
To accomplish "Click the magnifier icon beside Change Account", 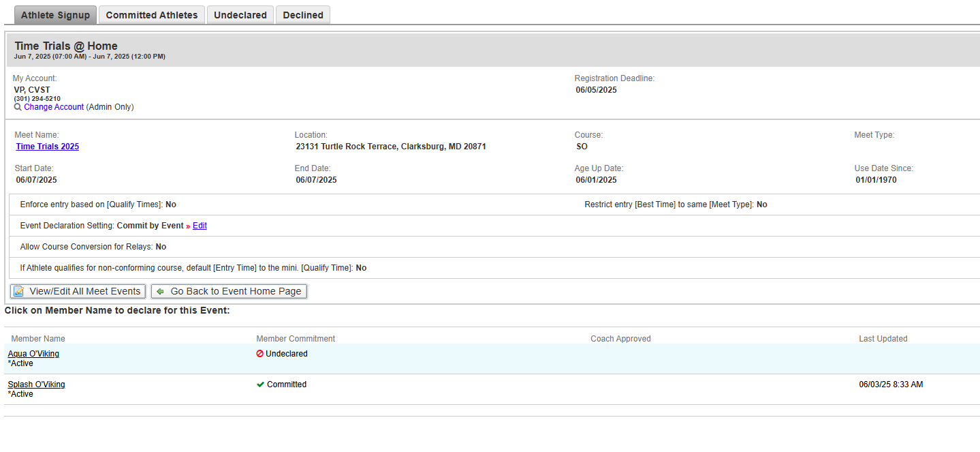I will pos(18,107).
